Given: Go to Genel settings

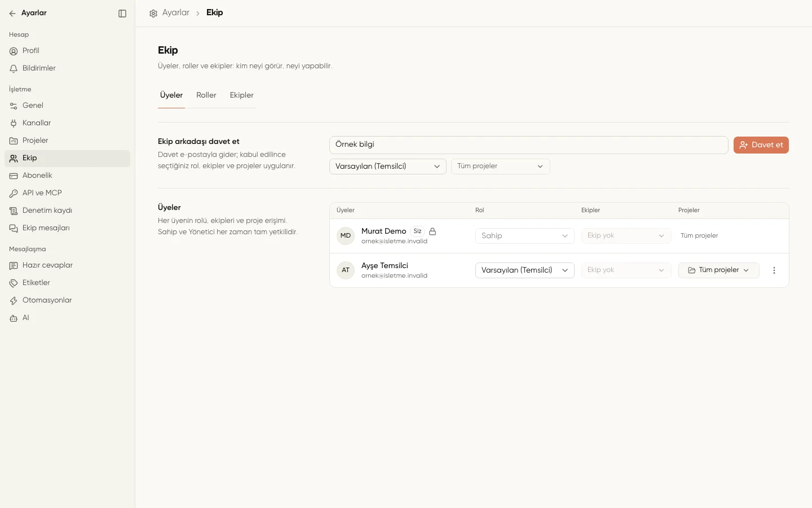Looking at the screenshot, I should tap(67, 106).
